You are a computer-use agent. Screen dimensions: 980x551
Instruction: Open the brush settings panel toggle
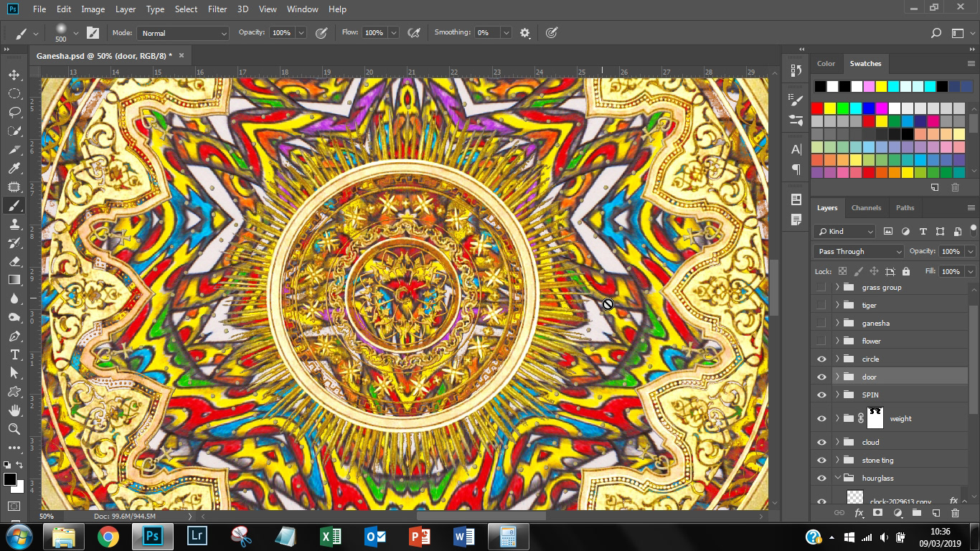[x=93, y=33]
